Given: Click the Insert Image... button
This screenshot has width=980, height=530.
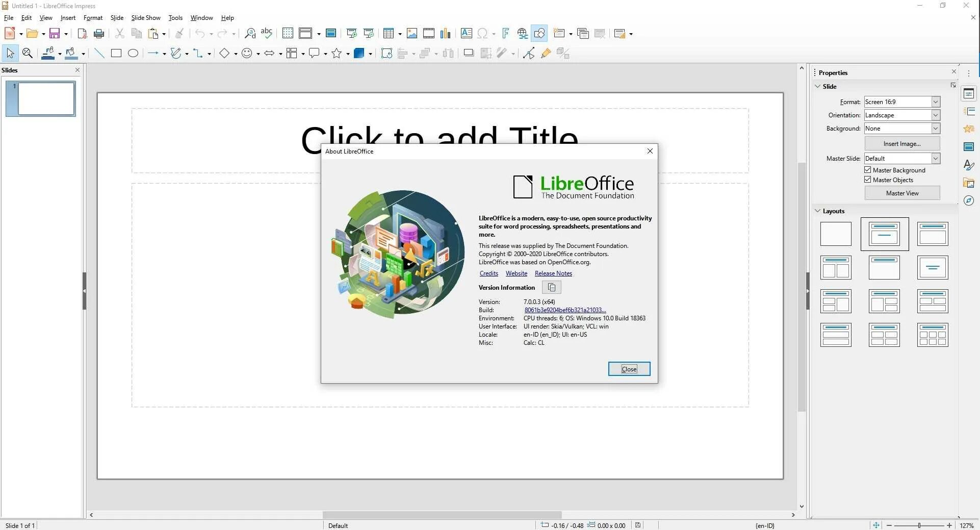Looking at the screenshot, I should coord(902,144).
